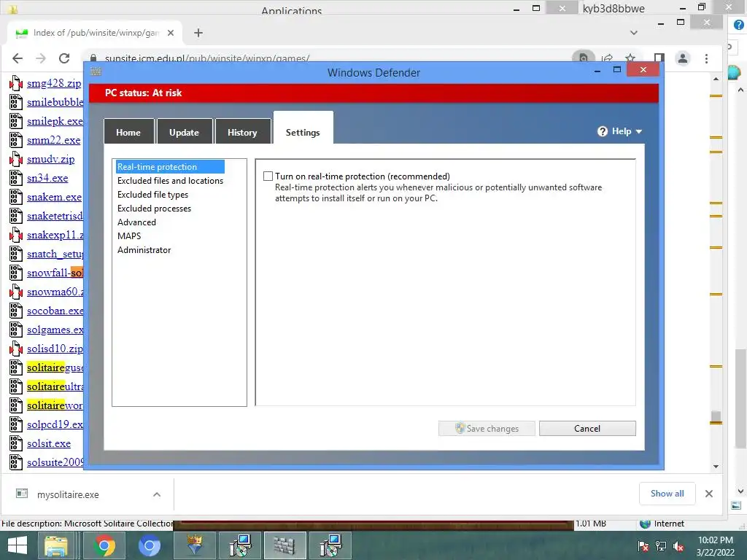Open downloaded mysolitaire.exe item
Viewport: 747px width, 560px height.
click(x=68, y=494)
